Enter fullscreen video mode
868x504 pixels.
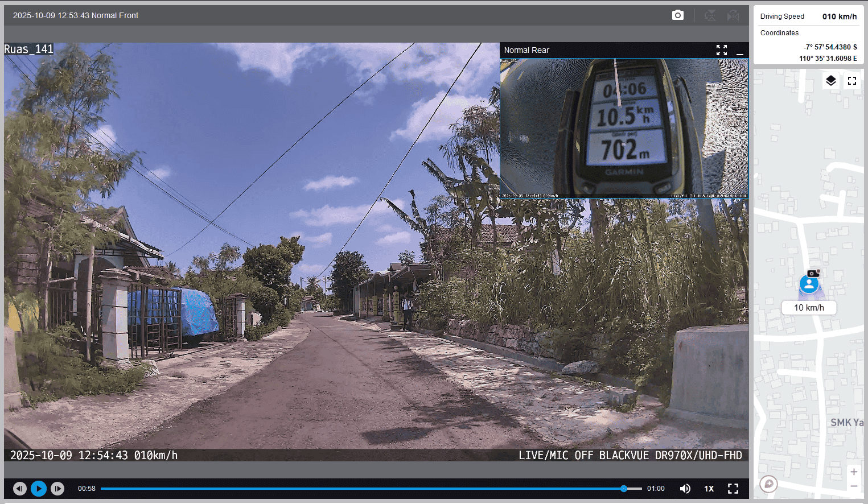(x=733, y=489)
